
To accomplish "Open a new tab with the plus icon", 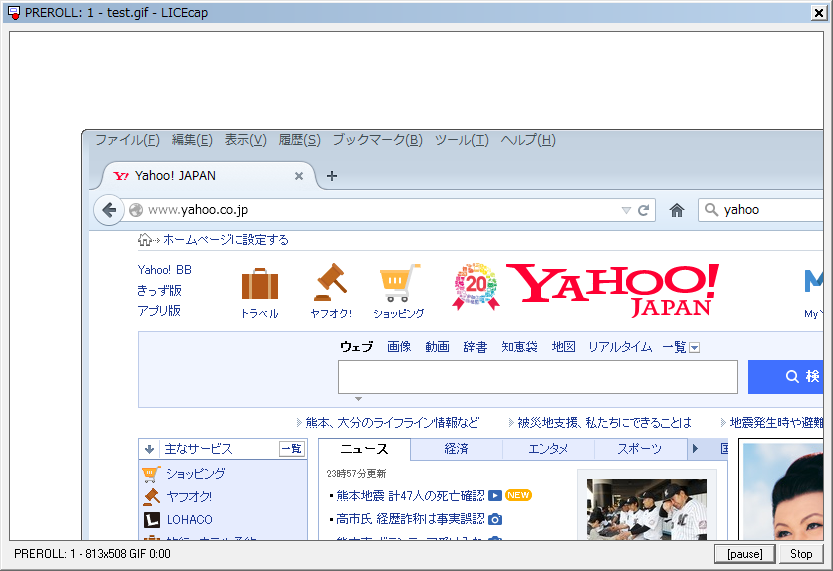I will click(x=332, y=176).
